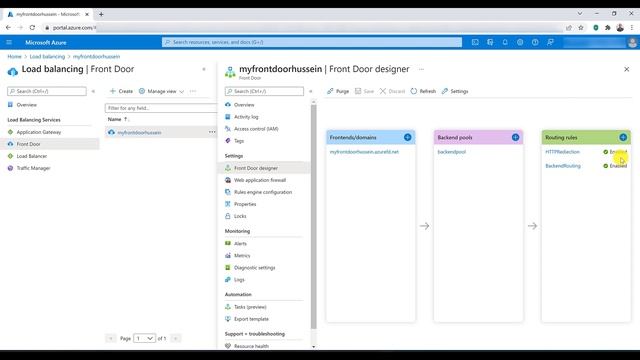Open Logs under Monitoring
The height and width of the screenshot is (360, 640).
tap(239, 280)
